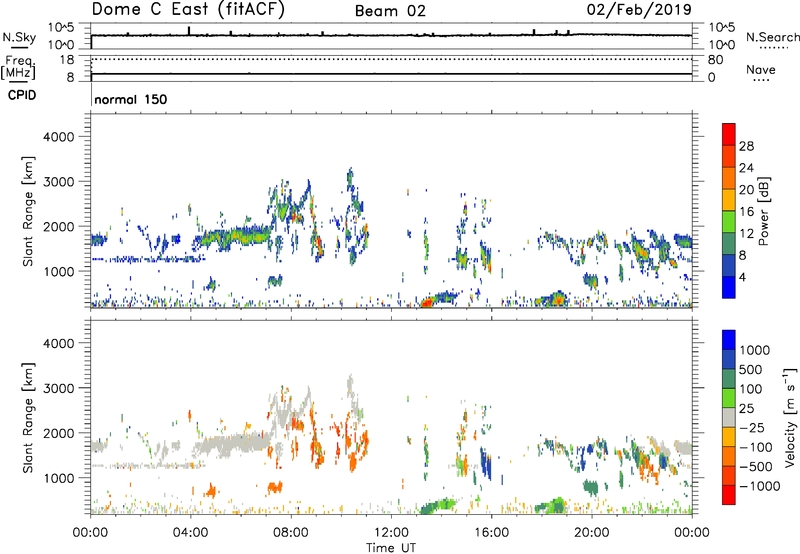Image resolution: width=800 pixels, height=554 pixels.
Task: Click the noise spike near 04:00 in the N.Sky plot
Action: (x=189, y=31)
